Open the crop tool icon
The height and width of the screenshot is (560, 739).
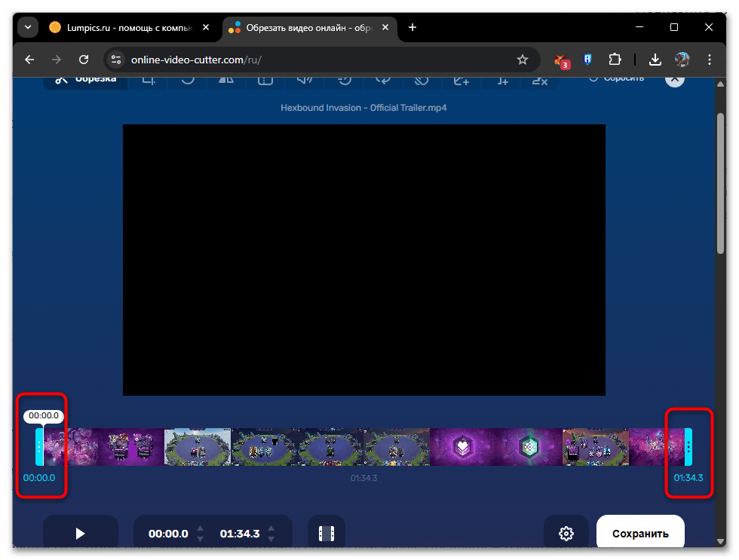point(149,80)
